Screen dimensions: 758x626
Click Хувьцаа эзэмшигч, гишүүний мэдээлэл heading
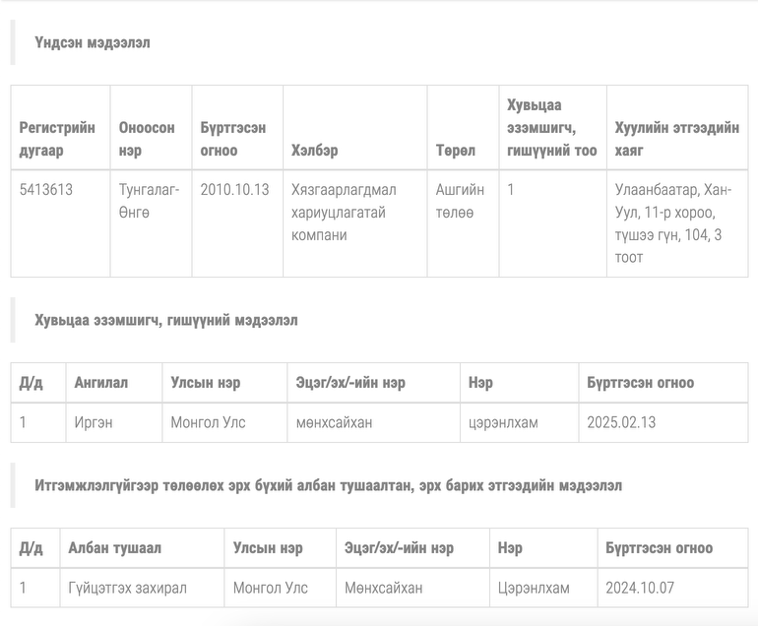pos(166,320)
